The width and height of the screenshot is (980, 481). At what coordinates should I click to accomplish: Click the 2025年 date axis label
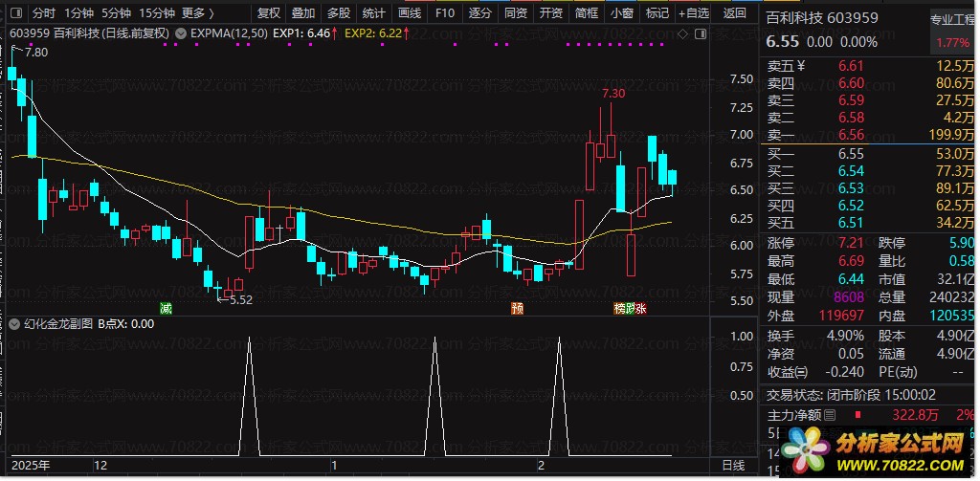coord(31,466)
